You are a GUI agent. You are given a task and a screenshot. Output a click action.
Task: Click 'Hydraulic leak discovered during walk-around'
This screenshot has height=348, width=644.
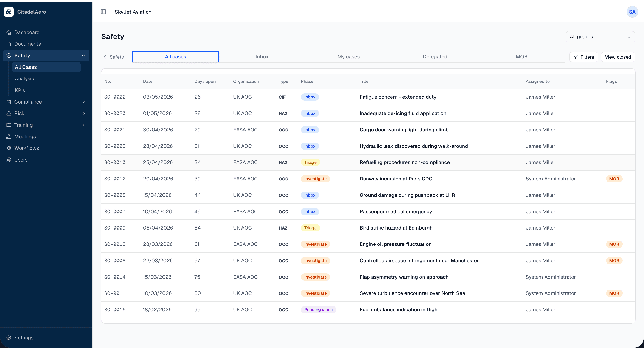tap(414, 146)
